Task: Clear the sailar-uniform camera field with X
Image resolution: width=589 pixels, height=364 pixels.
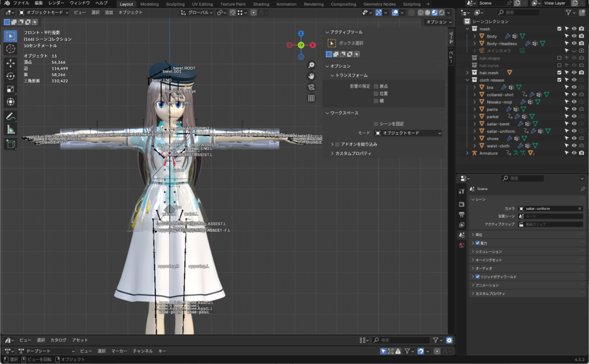Action: 579,208
